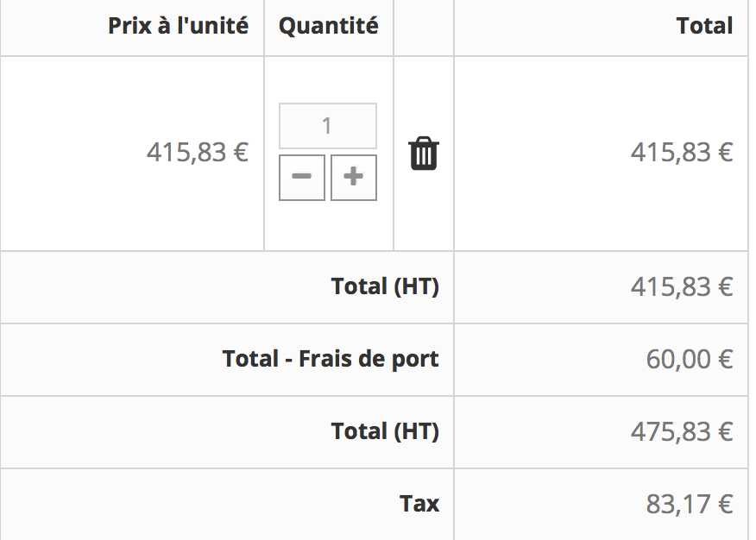
Task: Click the euro sign in unit price
Action: click(241, 152)
